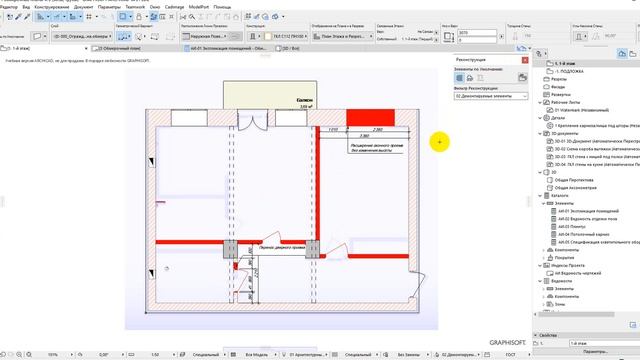640x360 pixels.
Task: Switch to the АИ-01 Экспликация помещений tab
Action: tap(225, 48)
